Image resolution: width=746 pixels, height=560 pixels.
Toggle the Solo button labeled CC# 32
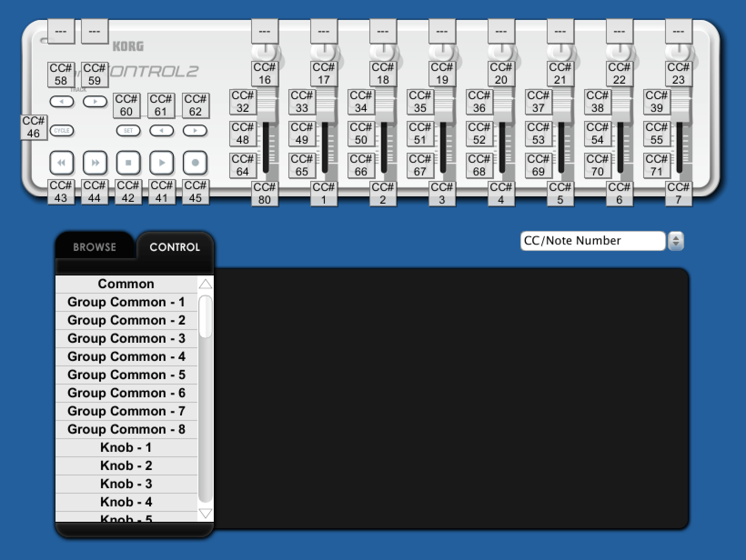coord(243,101)
